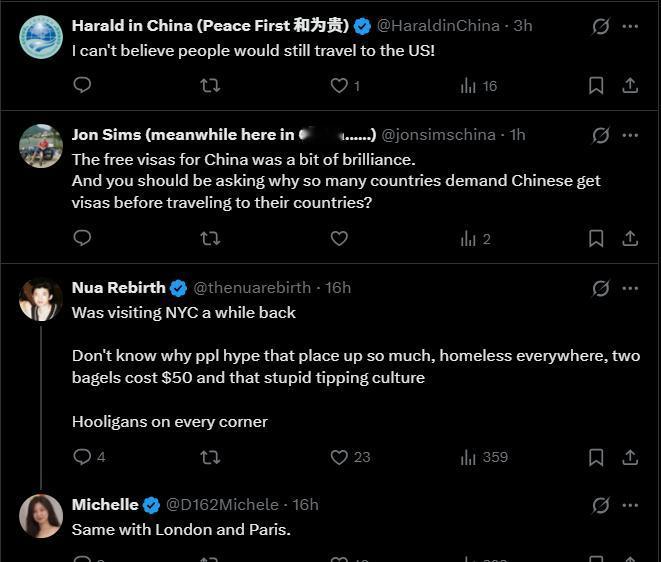Reply to Harald in China's tweet

tap(83, 86)
